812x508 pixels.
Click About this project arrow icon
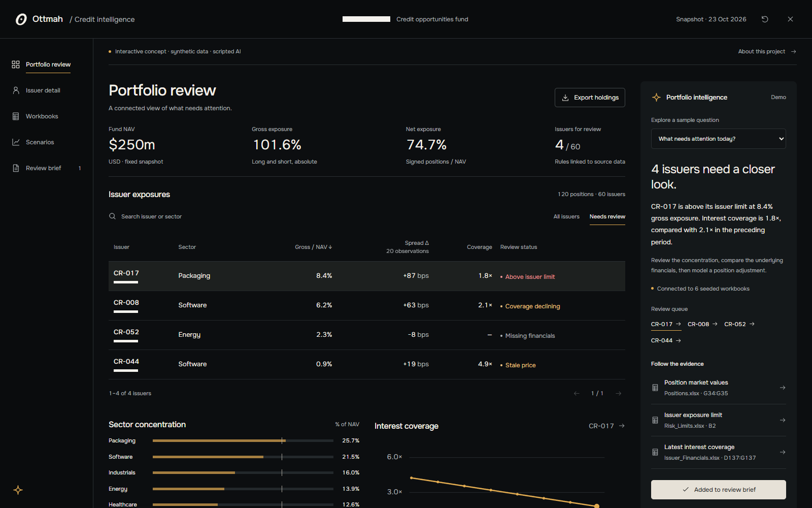click(794, 52)
